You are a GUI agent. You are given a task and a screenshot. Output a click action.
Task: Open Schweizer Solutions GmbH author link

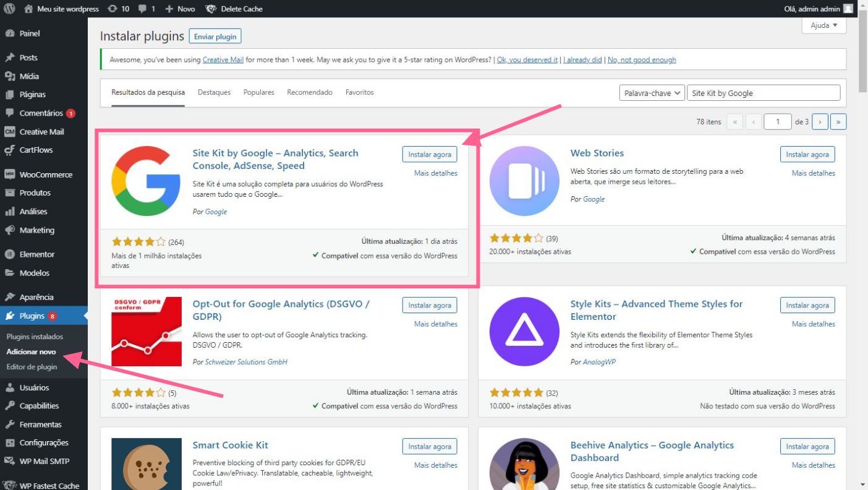246,362
